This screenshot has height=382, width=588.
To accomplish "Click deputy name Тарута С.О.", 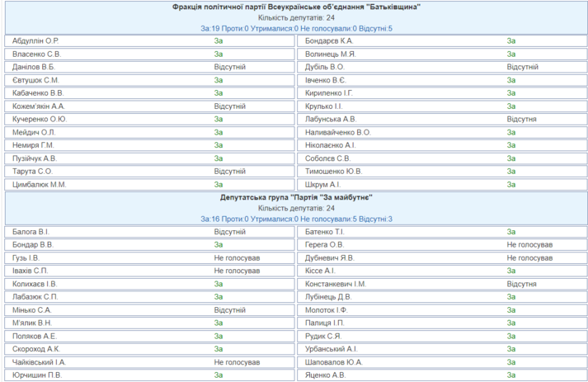I will [x=33, y=172].
